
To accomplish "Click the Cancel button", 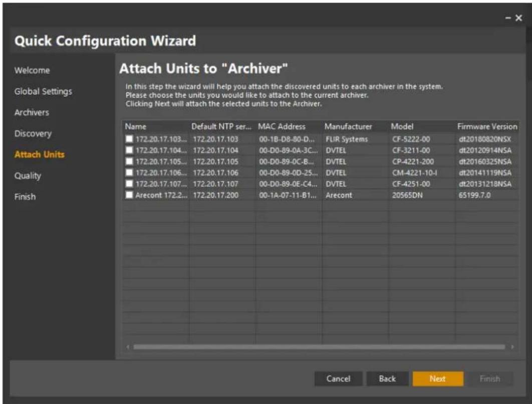I will [338, 378].
